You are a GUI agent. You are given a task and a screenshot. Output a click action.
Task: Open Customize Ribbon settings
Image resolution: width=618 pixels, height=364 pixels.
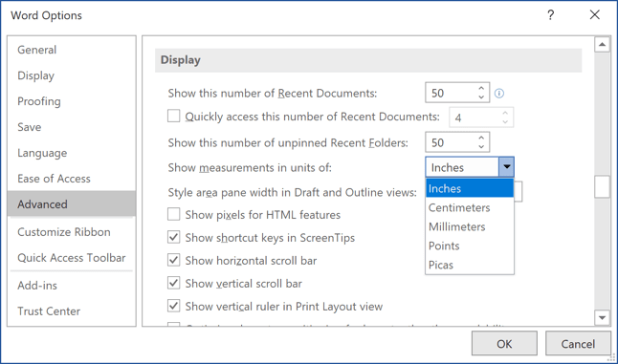click(x=72, y=232)
